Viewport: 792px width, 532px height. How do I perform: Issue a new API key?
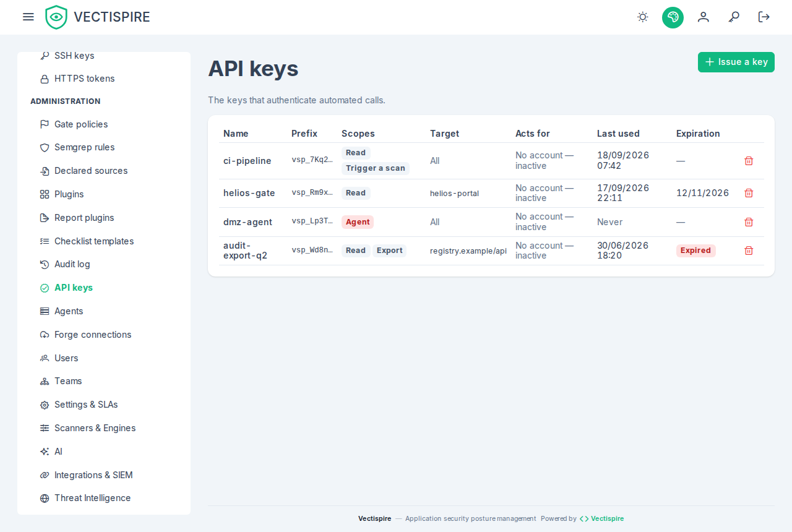coord(736,62)
